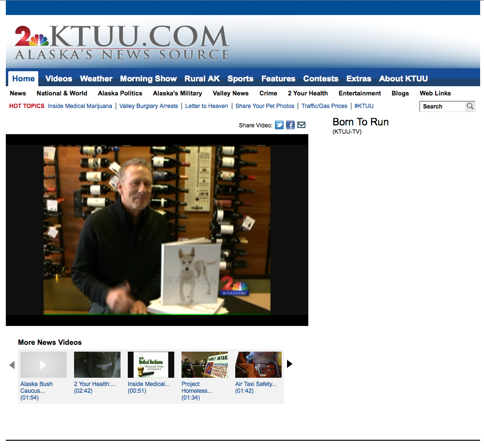Image resolution: width=484 pixels, height=448 pixels.
Task: Click the Inside Medical... (00:51) title
Action: [149, 387]
